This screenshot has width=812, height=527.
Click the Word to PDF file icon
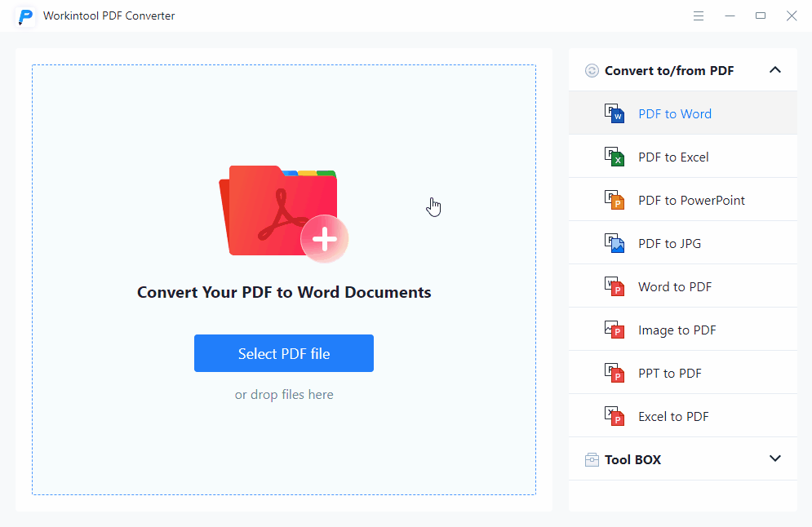[615, 286]
